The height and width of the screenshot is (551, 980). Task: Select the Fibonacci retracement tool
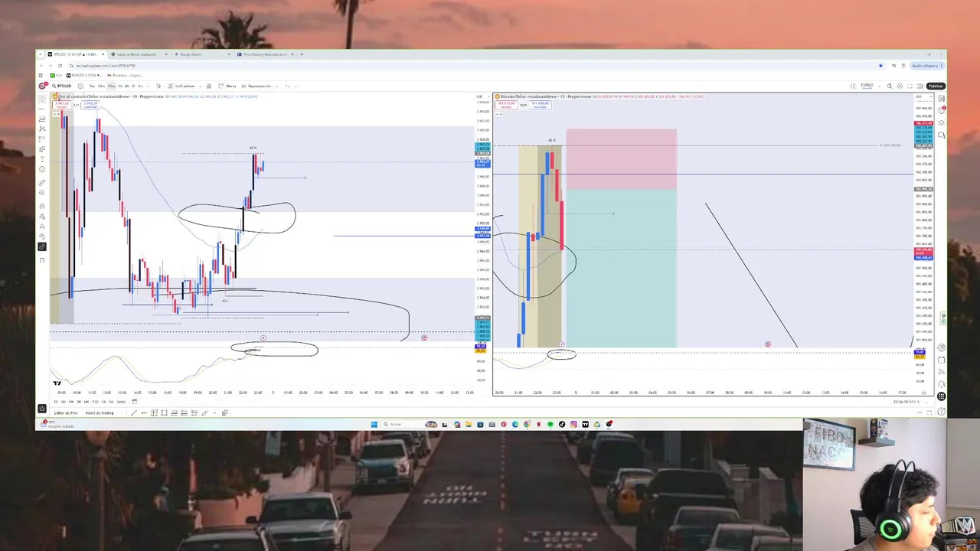[41, 119]
